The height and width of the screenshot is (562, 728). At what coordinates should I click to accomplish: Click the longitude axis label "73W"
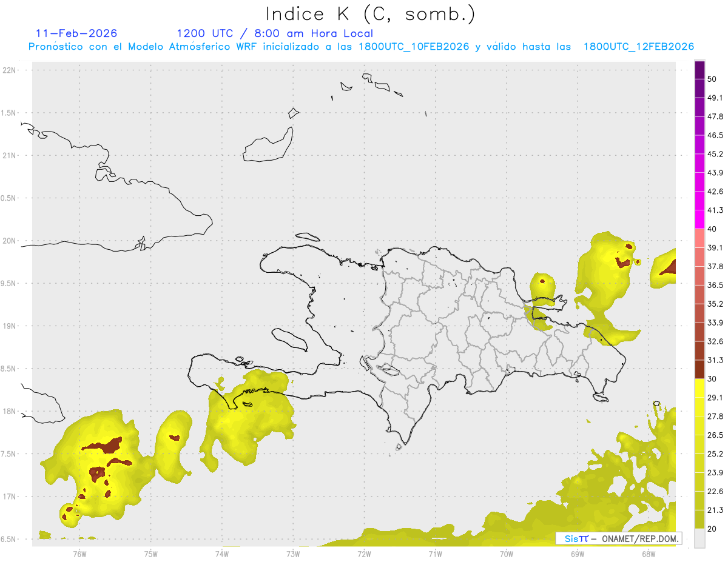pos(293,554)
